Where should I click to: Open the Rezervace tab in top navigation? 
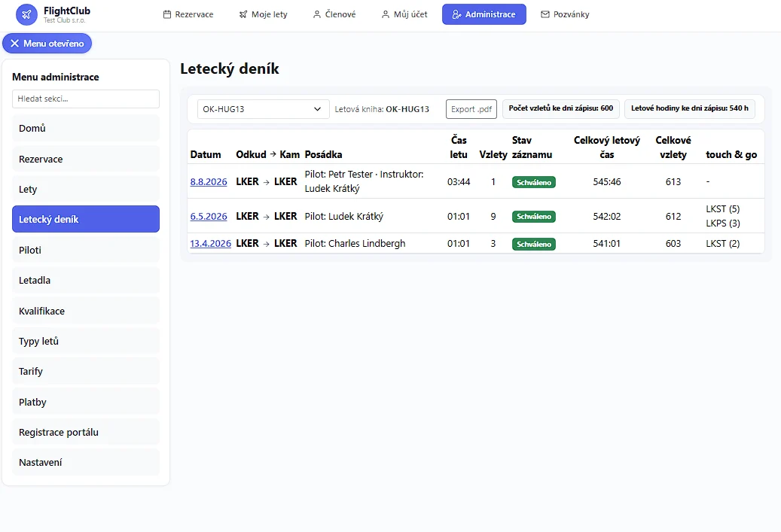188,14
